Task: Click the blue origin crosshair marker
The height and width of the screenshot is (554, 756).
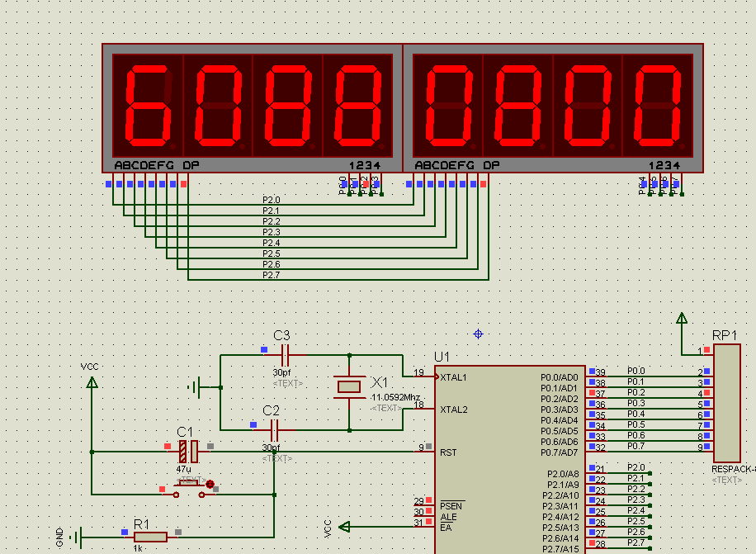Action: (479, 334)
